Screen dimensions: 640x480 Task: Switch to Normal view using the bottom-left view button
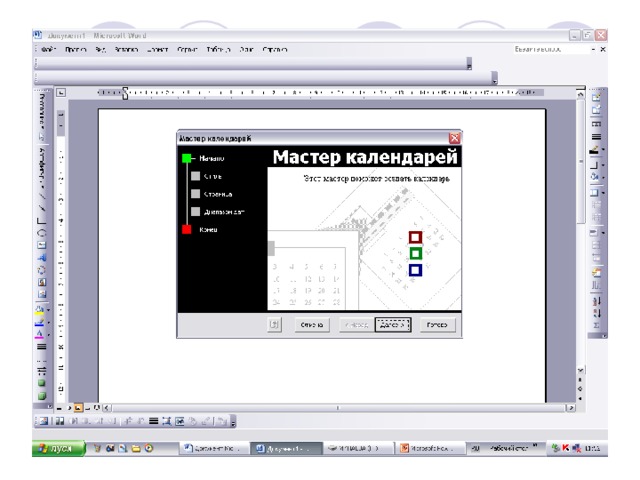[60, 409]
